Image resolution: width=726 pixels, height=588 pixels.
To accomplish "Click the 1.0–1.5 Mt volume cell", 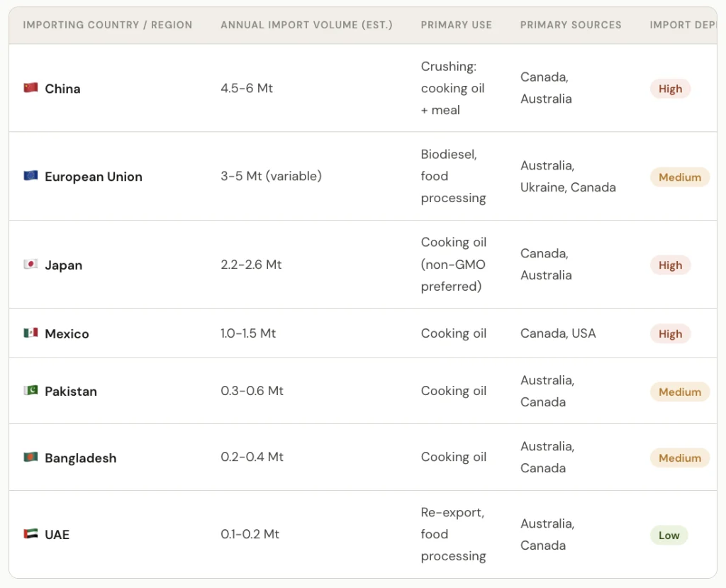I will (248, 333).
